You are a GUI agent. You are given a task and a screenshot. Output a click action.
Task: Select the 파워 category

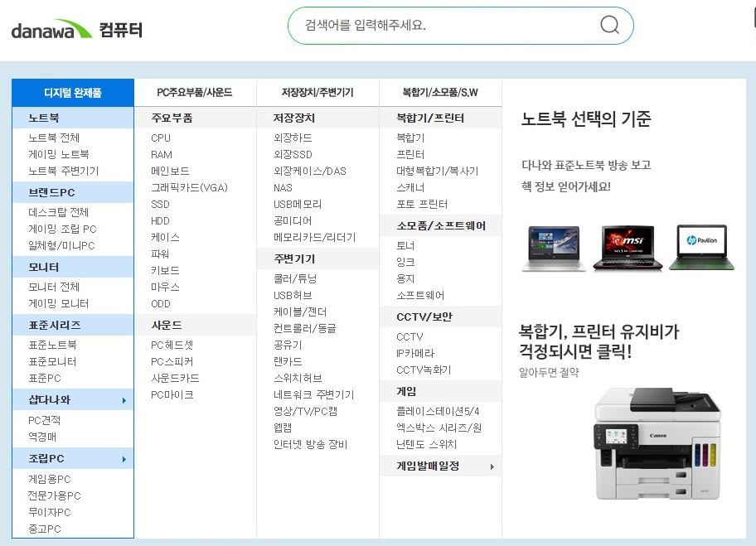[160, 254]
